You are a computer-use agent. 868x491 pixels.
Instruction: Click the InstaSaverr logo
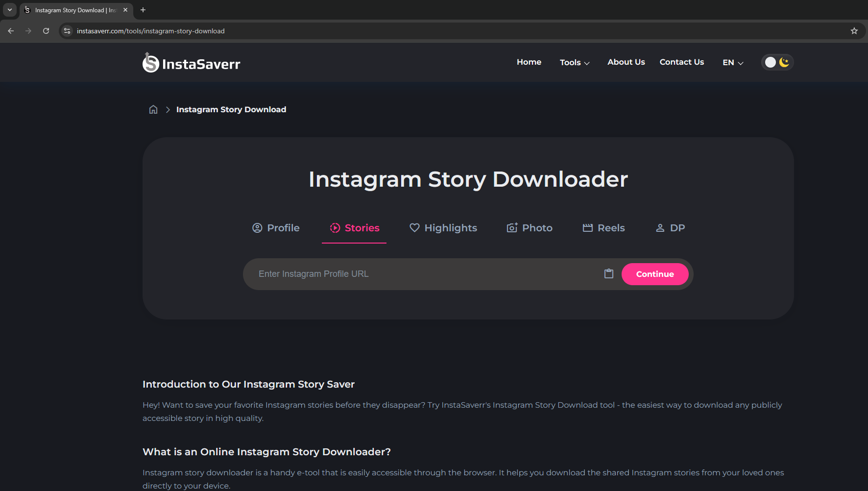192,63
